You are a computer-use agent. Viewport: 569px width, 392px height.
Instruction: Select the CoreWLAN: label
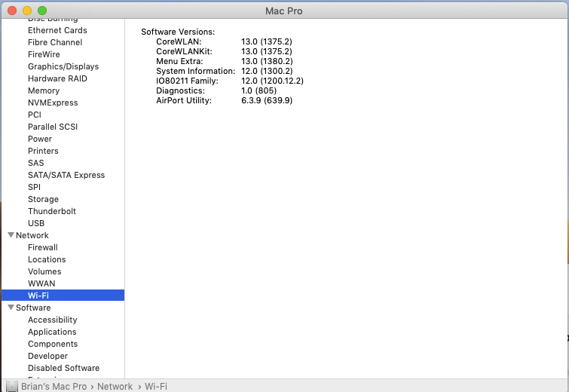pyautogui.click(x=179, y=41)
